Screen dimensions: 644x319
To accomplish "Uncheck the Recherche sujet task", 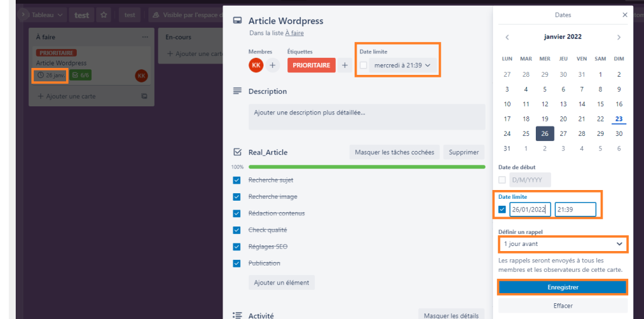I will coord(236,181).
